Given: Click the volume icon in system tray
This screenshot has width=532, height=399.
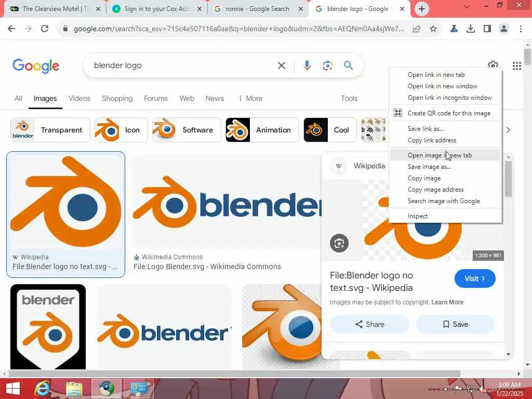Looking at the screenshot, I should point(483,389).
